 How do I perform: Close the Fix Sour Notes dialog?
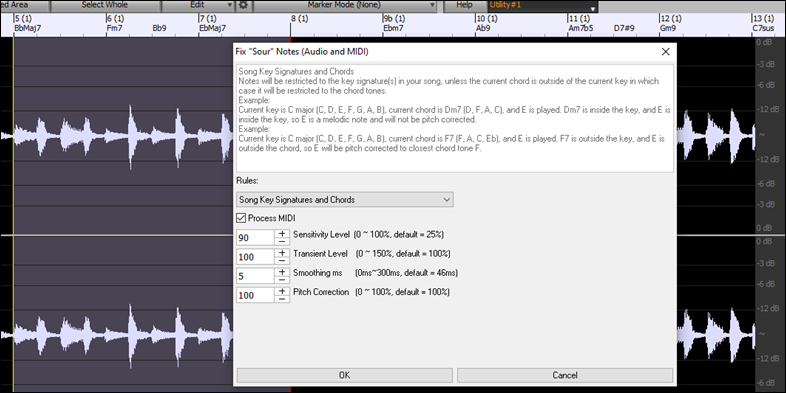tap(665, 52)
